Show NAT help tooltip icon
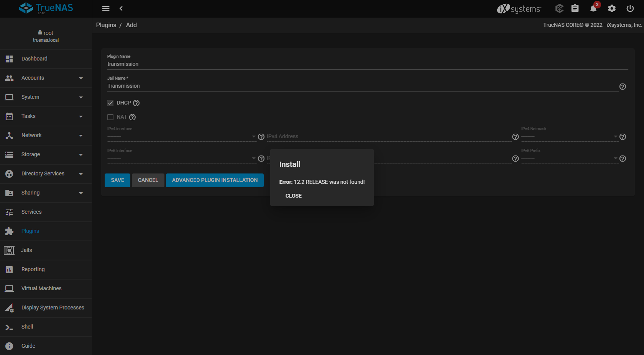This screenshot has height=355, width=644. (132, 117)
